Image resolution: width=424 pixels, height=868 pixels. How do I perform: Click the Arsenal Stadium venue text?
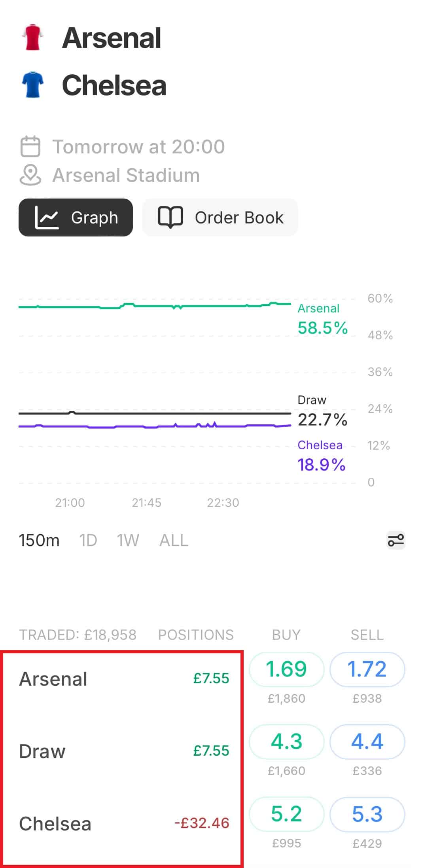click(x=126, y=175)
